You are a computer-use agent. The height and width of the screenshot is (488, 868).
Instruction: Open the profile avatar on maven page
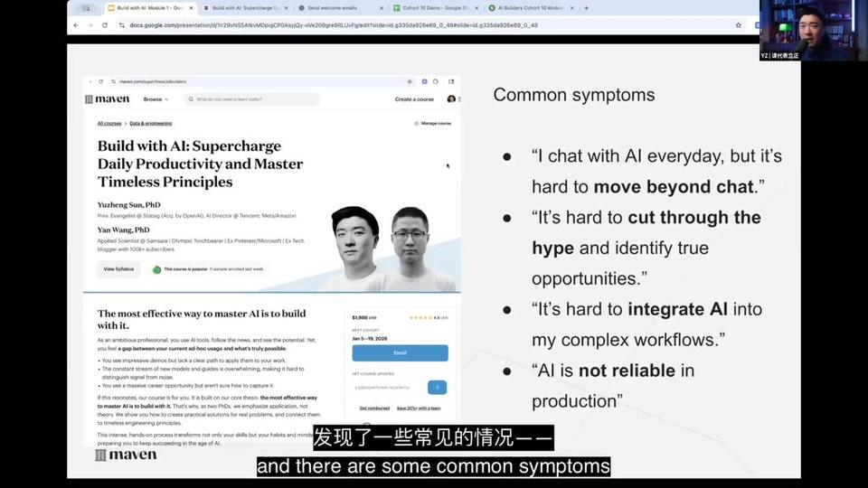(x=451, y=99)
